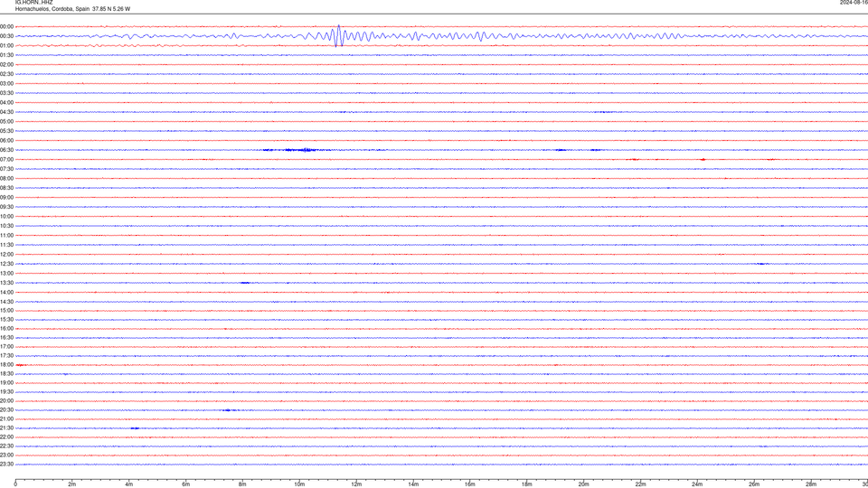Select the 20:30 trace time label
The height and width of the screenshot is (488, 868).
click(x=6, y=410)
